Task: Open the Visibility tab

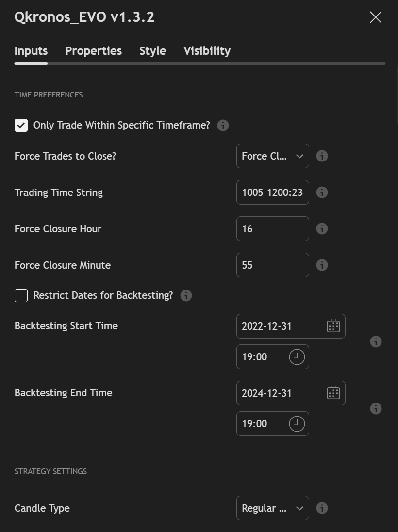Action: [x=207, y=51]
